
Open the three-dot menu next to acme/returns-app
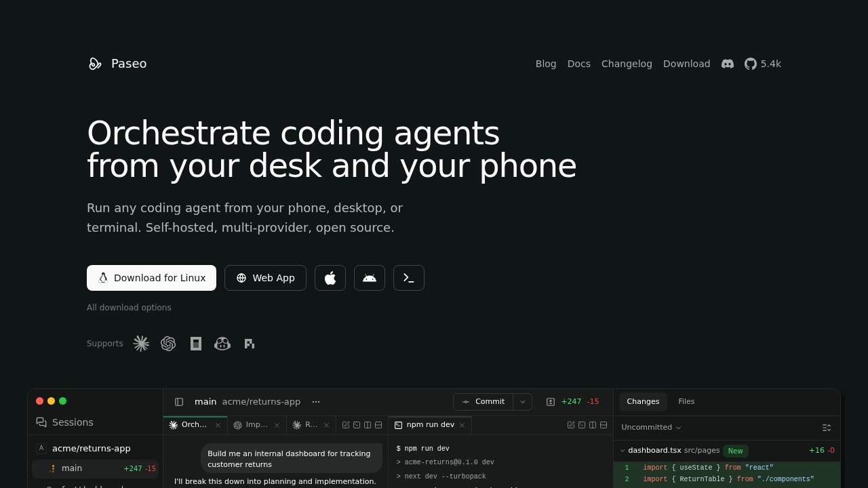click(x=316, y=402)
